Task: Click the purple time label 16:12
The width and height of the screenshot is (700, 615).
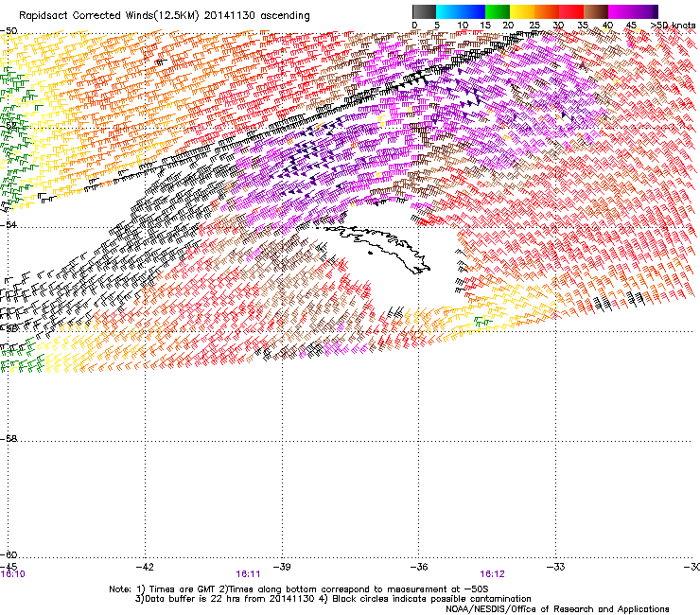Action: pyautogui.click(x=493, y=574)
